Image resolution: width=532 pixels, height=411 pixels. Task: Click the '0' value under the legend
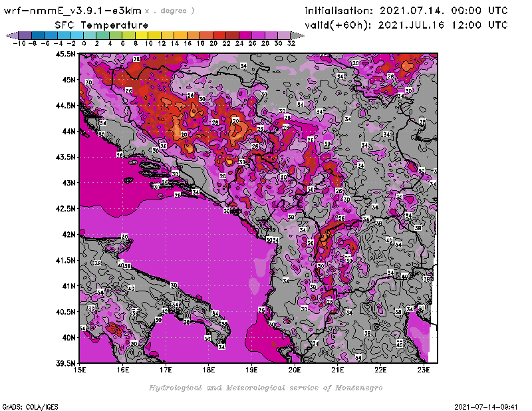coord(84,43)
